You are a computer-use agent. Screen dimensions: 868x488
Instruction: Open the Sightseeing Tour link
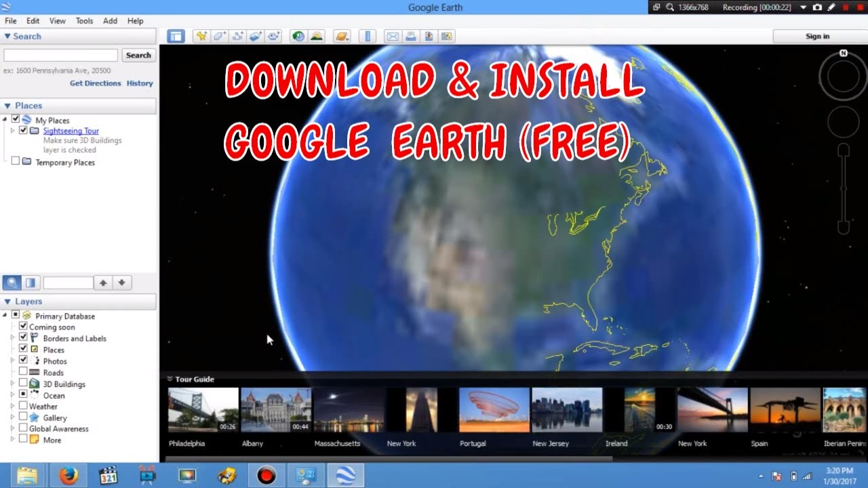(x=71, y=131)
